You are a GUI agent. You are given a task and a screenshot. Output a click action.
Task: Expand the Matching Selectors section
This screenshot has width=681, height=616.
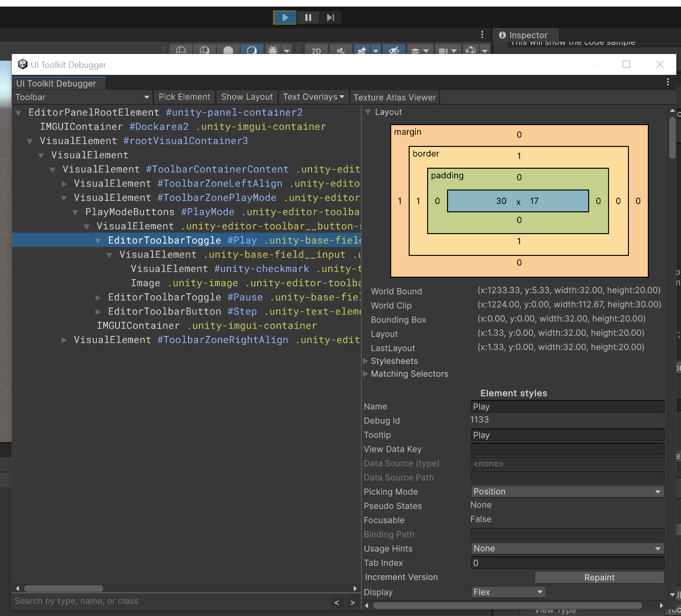coord(366,374)
